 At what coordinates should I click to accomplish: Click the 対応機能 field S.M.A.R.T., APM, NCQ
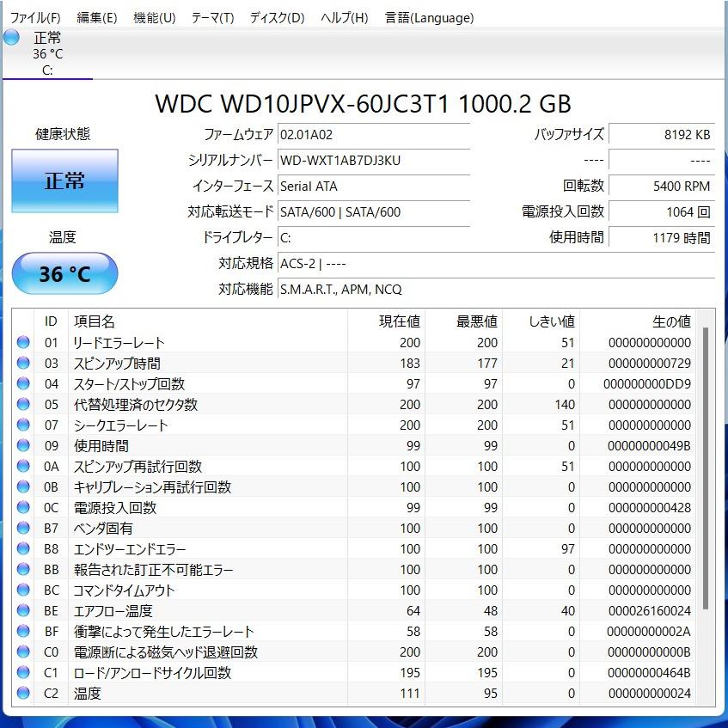tap(496, 290)
